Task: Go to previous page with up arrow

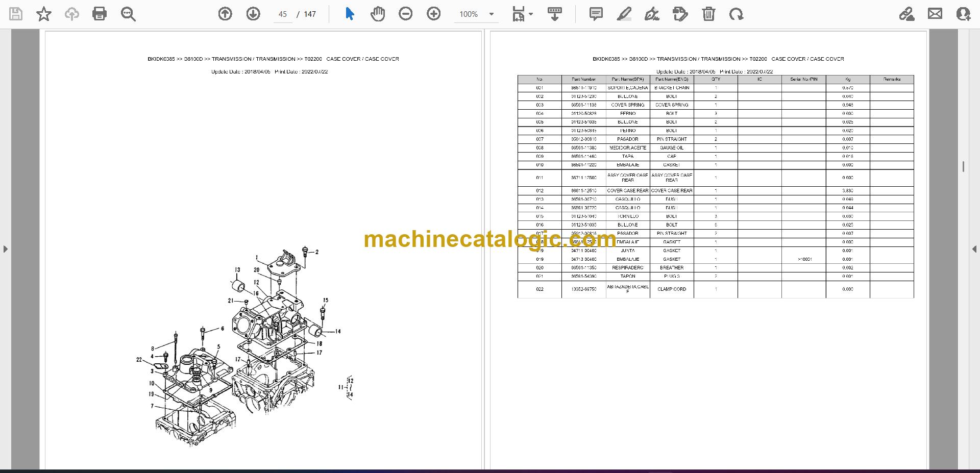Action: pos(225,14)
